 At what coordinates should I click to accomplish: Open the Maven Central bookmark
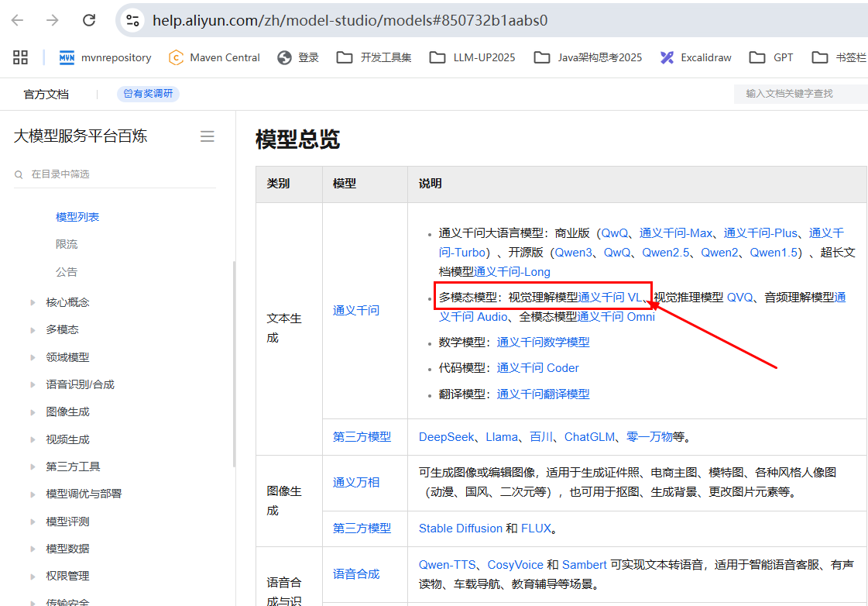pyautogui.click(x=214, y=57)
